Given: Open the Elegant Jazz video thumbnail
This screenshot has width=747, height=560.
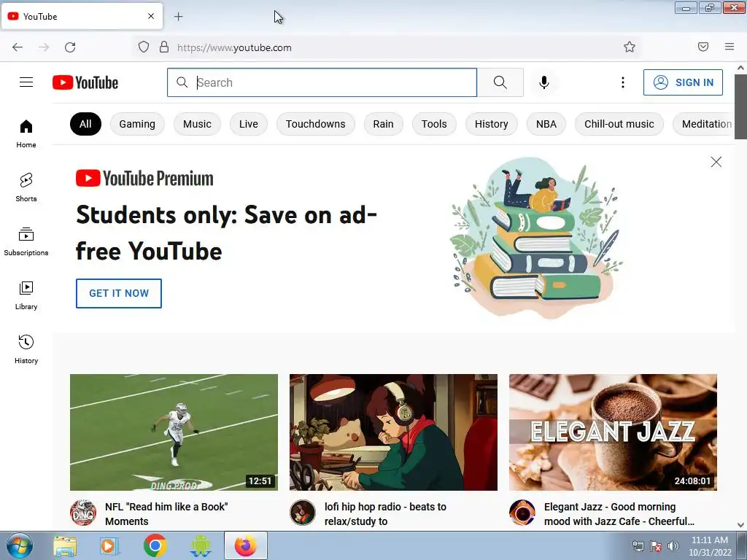Looking at the screenshot, I should 613,432.
